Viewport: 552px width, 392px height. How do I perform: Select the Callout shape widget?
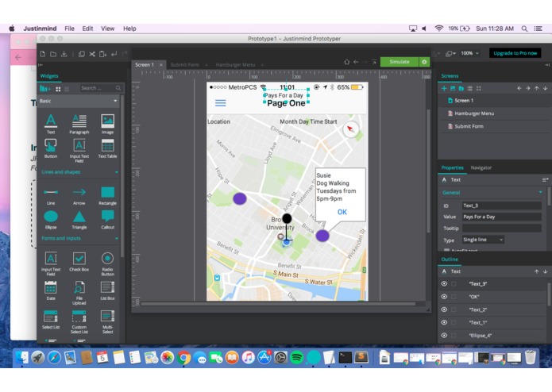point(107,220)
